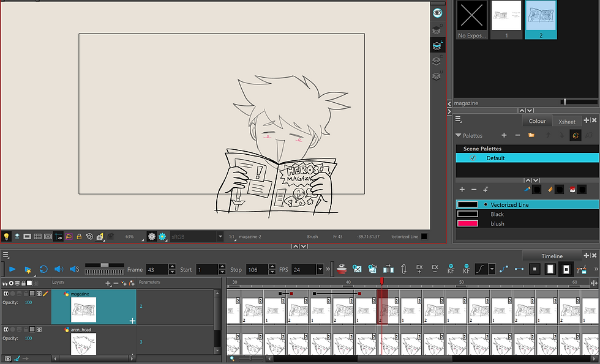
Task: Open the FPS dropdown
Action: [320, 270]
